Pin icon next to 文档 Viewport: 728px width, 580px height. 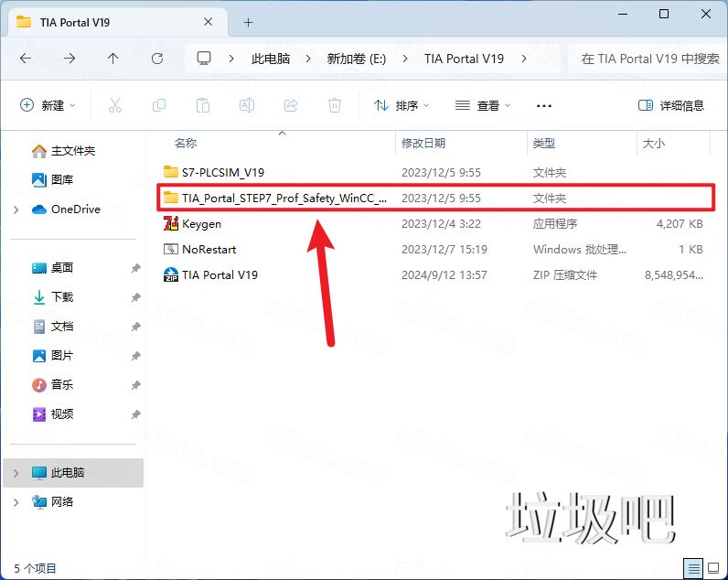pyautogui.click(x=135, y=327)
